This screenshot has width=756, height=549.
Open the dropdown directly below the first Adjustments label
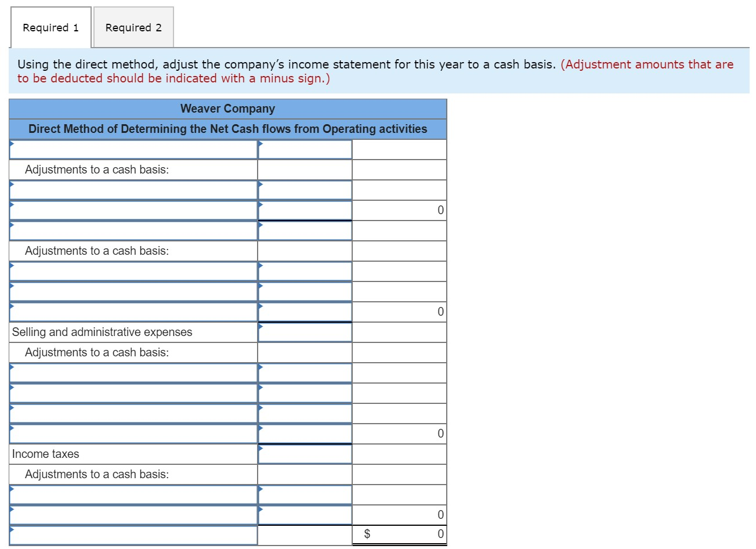(x=133, y=190)
